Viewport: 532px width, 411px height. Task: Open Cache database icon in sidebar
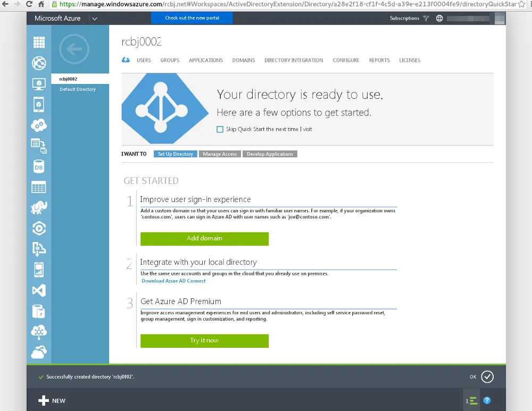pyautogui.click(x=39, y=311)
